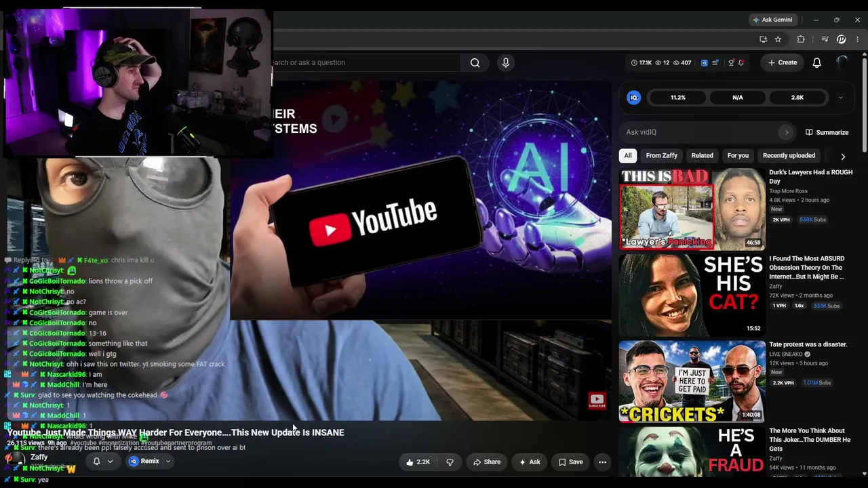Open the Create menu button
868x488 pixels.
click(x=783, y=62)
